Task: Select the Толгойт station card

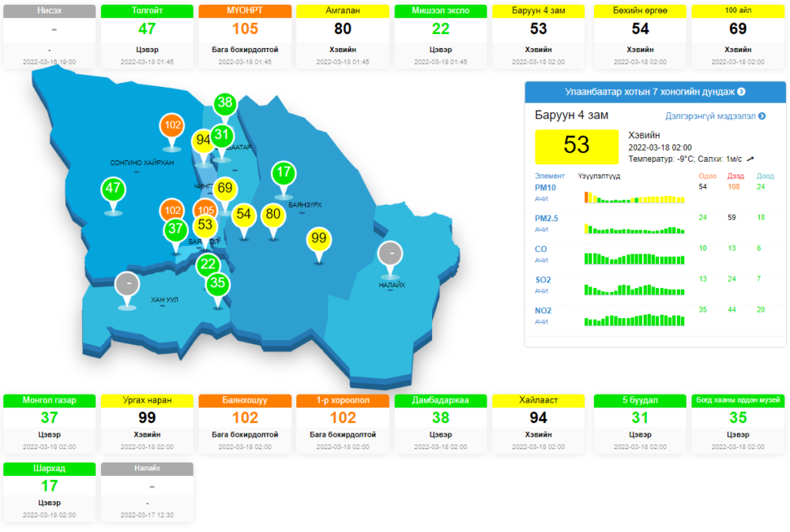Action: [x=147, y=36]
